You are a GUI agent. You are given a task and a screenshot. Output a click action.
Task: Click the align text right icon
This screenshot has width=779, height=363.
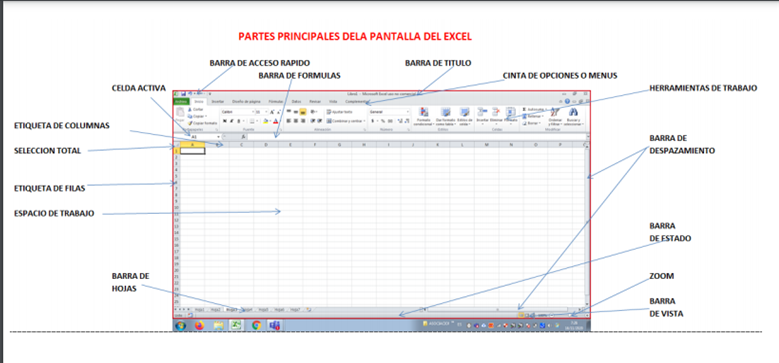[303, 121]
